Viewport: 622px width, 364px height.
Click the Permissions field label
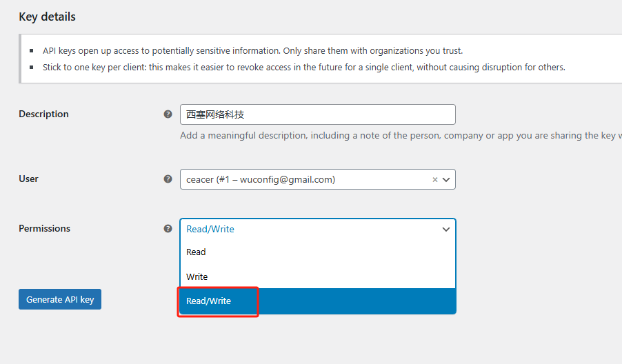[44, 228]
